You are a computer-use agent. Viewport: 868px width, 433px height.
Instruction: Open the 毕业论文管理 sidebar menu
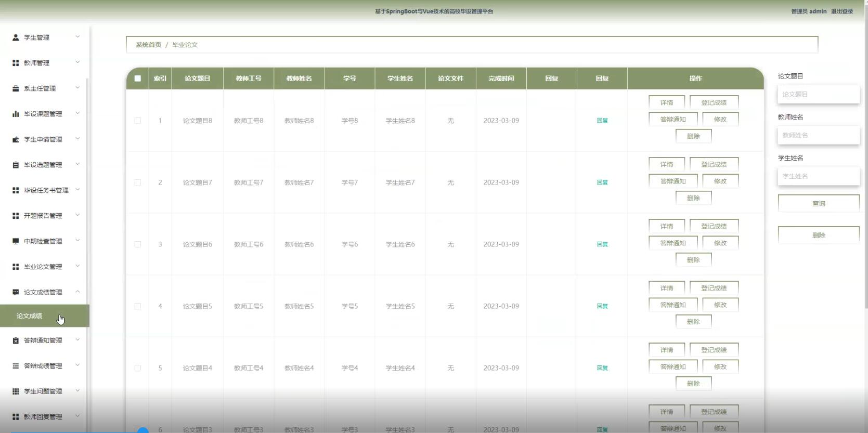click(x=45, y=267)
